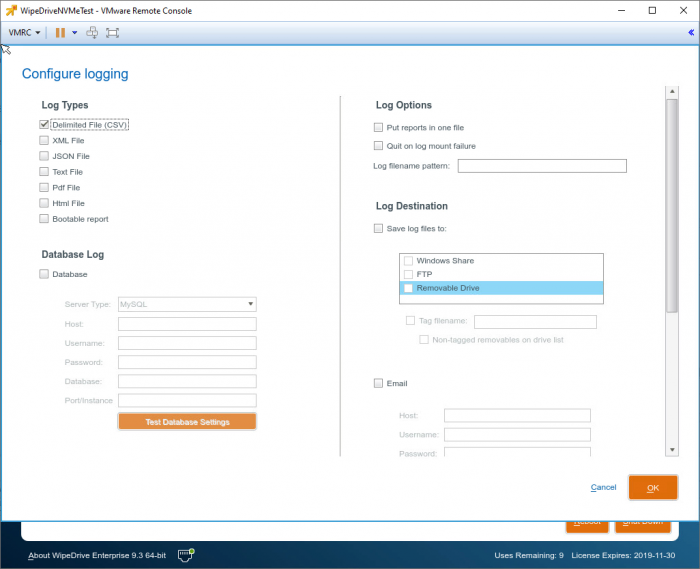The image size is (700, 569).
Task: Click the Cancel link
Action: pos(603,487)
